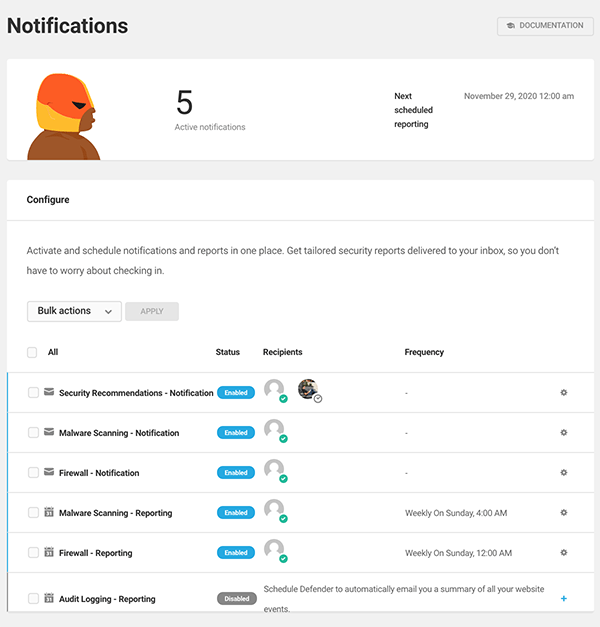Click second recipient avatar in Security Recommendations row

309,390
